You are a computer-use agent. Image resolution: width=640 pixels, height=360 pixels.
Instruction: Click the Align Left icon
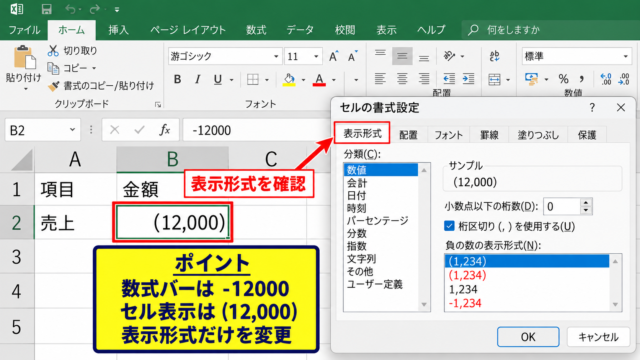[x=380, y=78]
